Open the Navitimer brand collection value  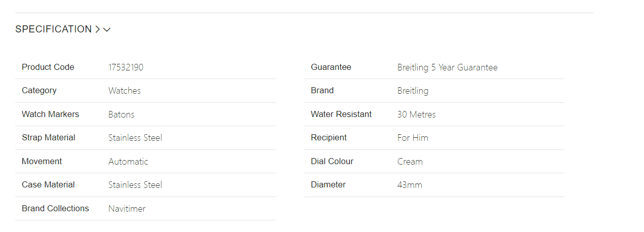point(127,209)
